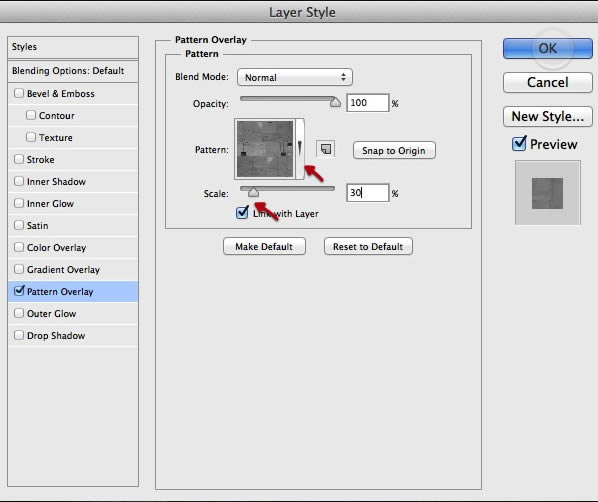Click the Scale slider handle
This screenshot has width=598, height=502.
(x=253, y=192)
